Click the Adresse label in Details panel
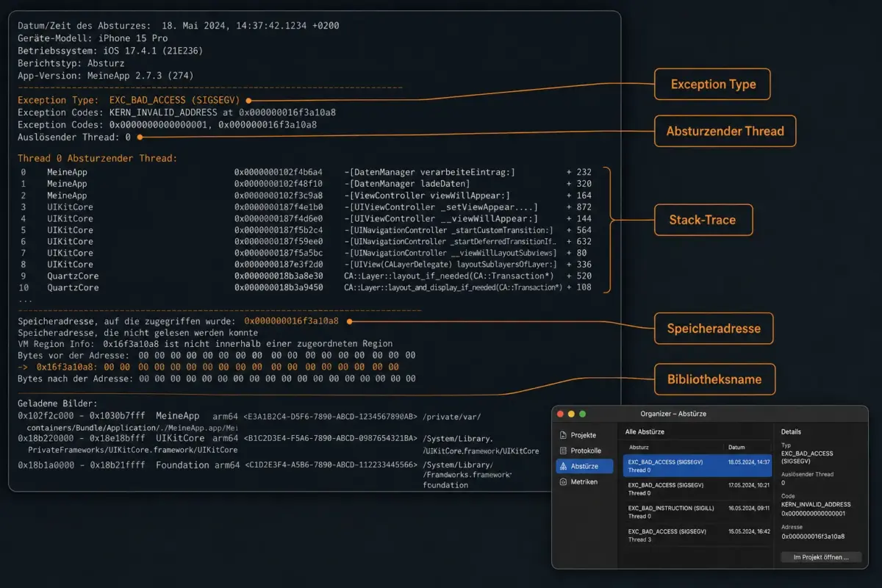Image resolution: width=882 pixels, height=588 pixels. coord(791,527)
